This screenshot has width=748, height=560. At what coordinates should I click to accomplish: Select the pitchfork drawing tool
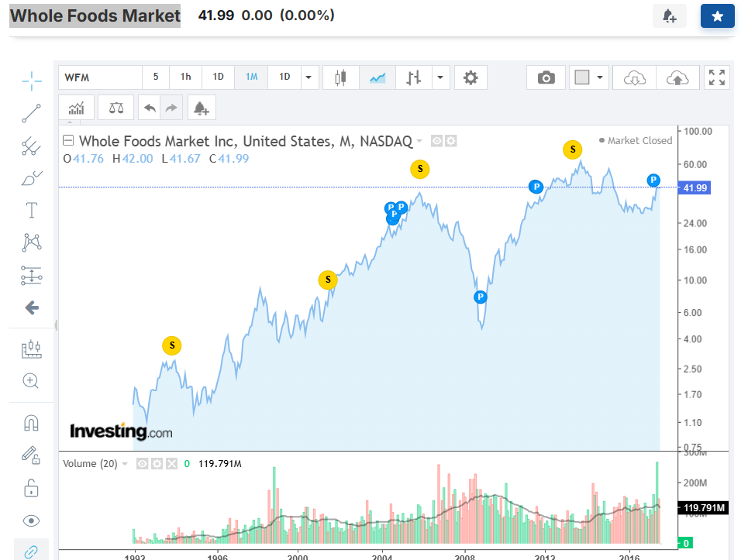[x=32, y=146]
